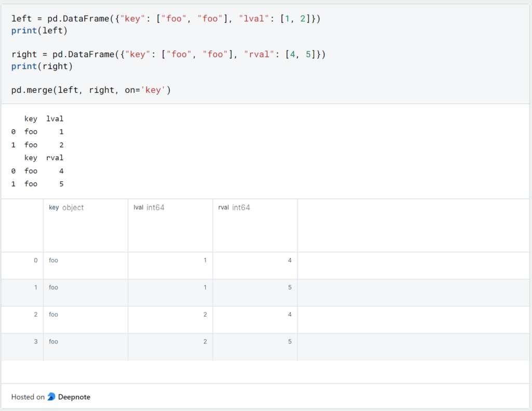Select the first print(left) statement

click(38, 30)
